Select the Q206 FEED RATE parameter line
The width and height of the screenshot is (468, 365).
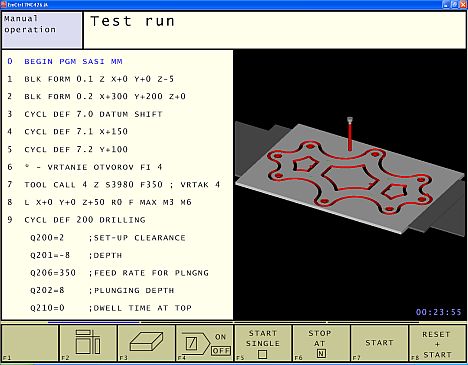[119, 273]
